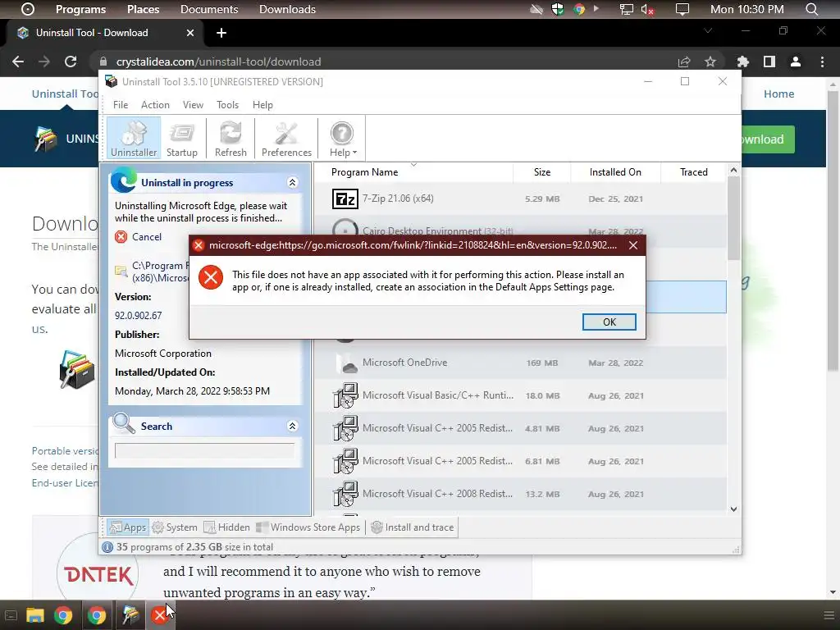Bookmark this page with star icon
This screenshot has height=630, width=840.
tap(710, 62)
